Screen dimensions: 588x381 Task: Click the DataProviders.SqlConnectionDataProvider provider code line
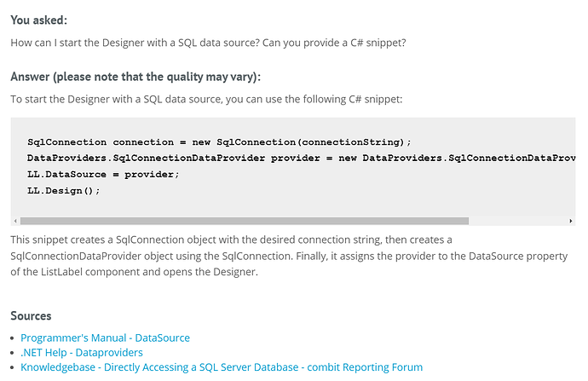click(301, 158)
